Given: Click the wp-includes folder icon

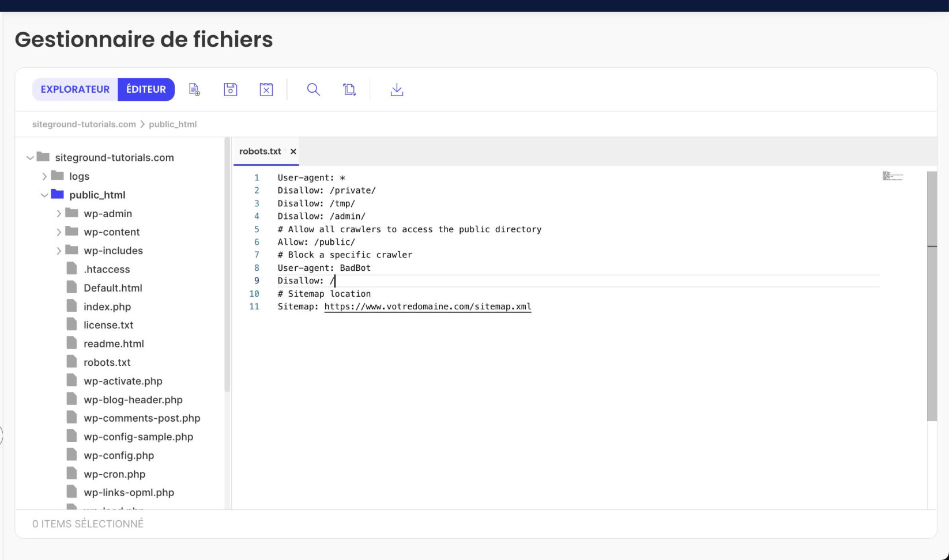Looking at the screenshot, I should (71, 249).
